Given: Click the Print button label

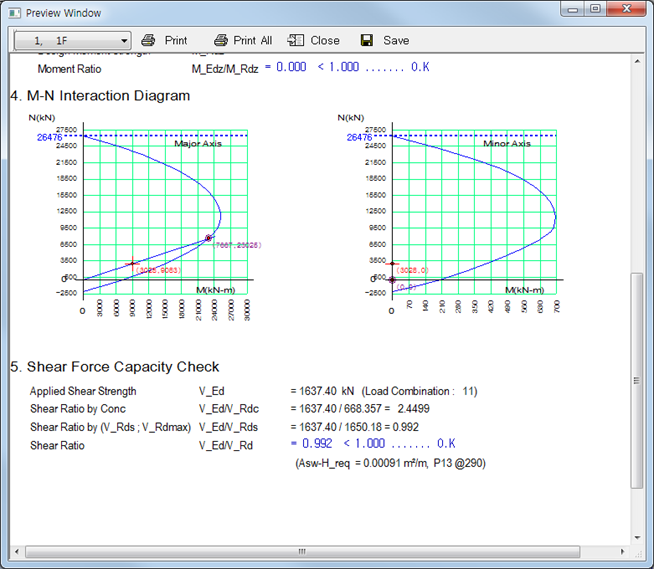Looking at the screenshot, I should tap(176, 40).
